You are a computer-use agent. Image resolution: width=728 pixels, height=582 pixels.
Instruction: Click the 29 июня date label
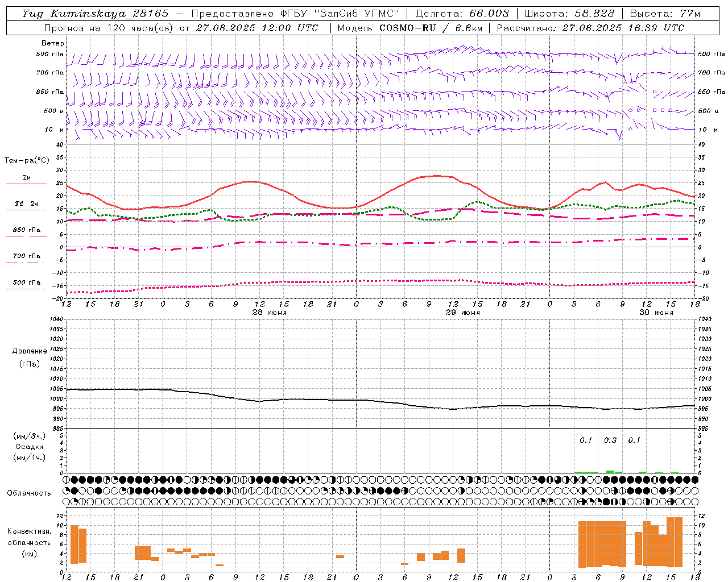click(x=462, y=313)
